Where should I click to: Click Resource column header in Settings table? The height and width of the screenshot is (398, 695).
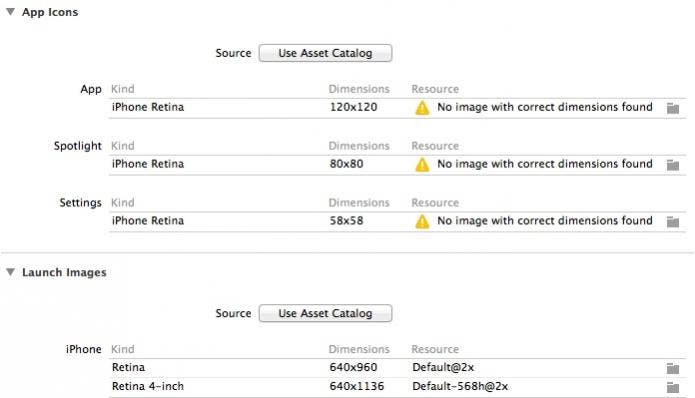435,203
